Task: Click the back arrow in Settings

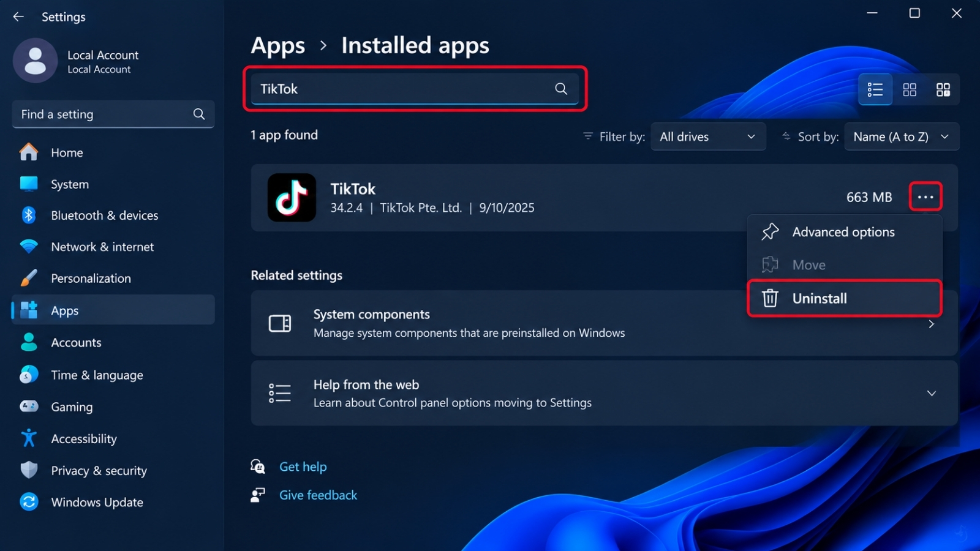Action: pyautogui.click(x=18, y=17)
